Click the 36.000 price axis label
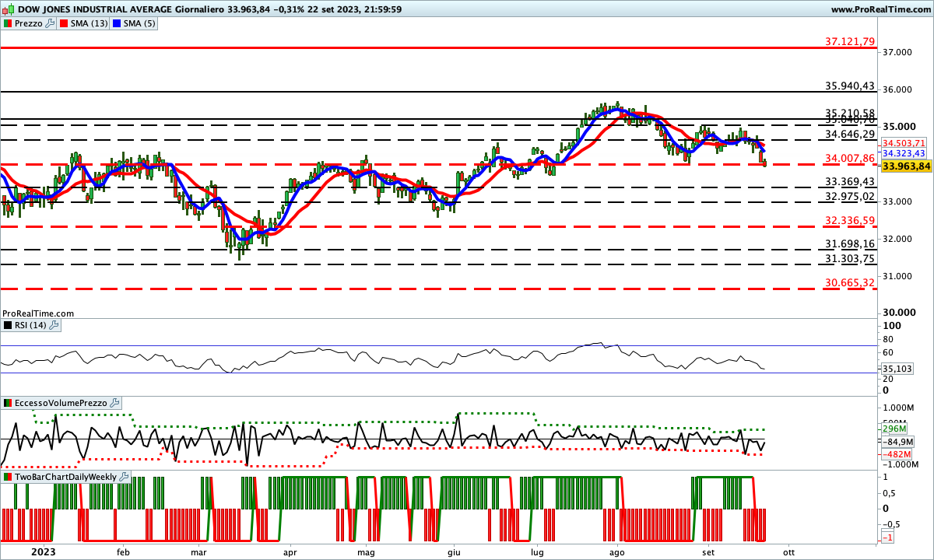The width and height of the screenshot is (934, 560). pos(897,89)
